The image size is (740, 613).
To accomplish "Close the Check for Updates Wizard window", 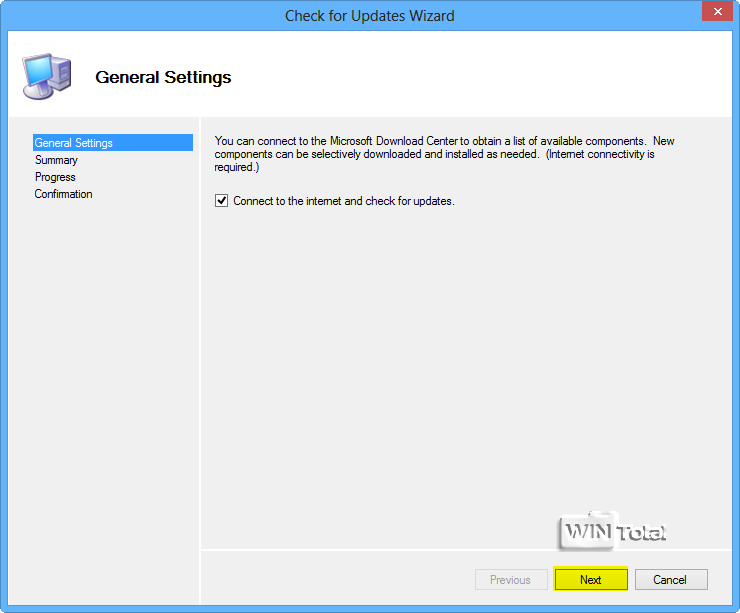I will tap(713, 14).
